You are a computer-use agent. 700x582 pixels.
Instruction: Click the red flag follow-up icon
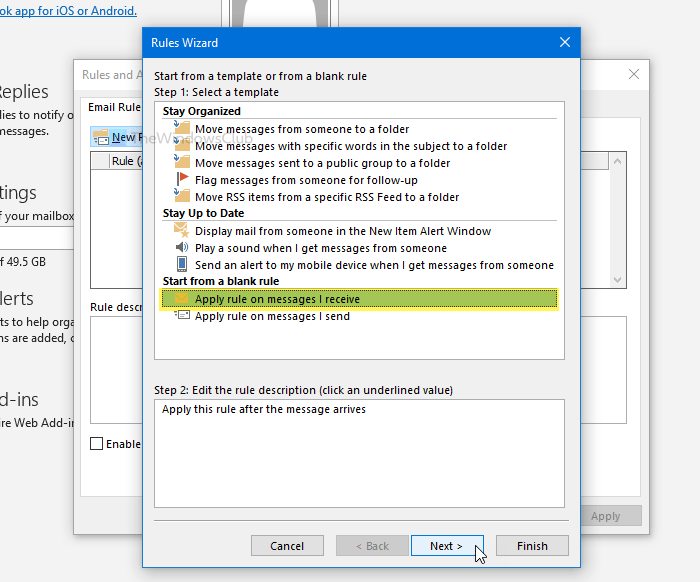182,179
